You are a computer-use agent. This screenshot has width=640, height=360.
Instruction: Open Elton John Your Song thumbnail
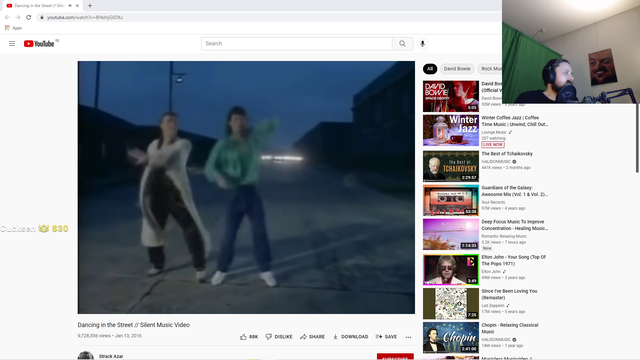click(451, 269)
